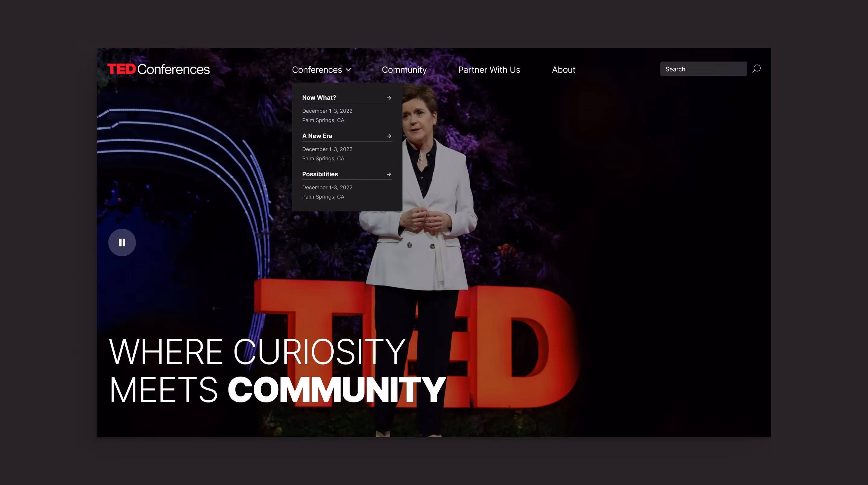
Task: Click into the Search input field
Action: [x=703, y=69]
